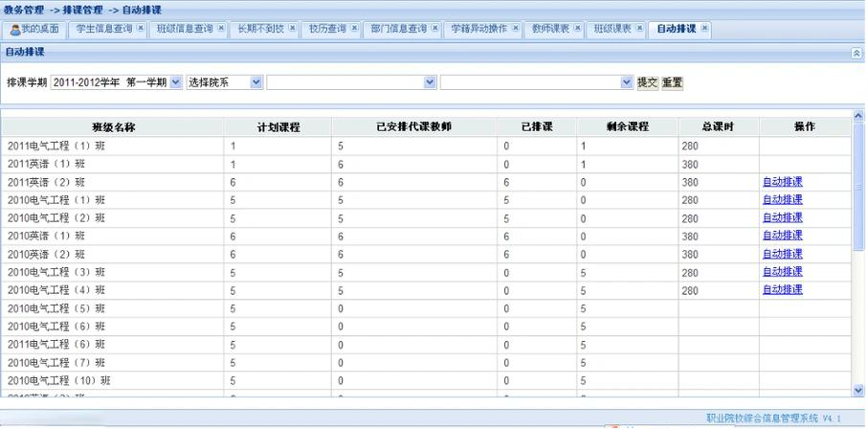Click 排课管理 in the breadcrumb
The image size is (868, 430).
click(83, 10)
